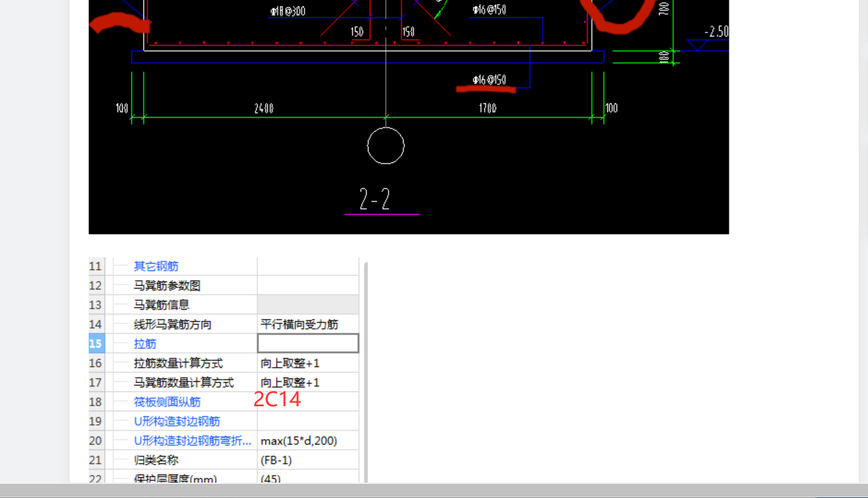
Task: Click the blue 筏板侧面纵筋 property label
Action: tap(167, 402)
